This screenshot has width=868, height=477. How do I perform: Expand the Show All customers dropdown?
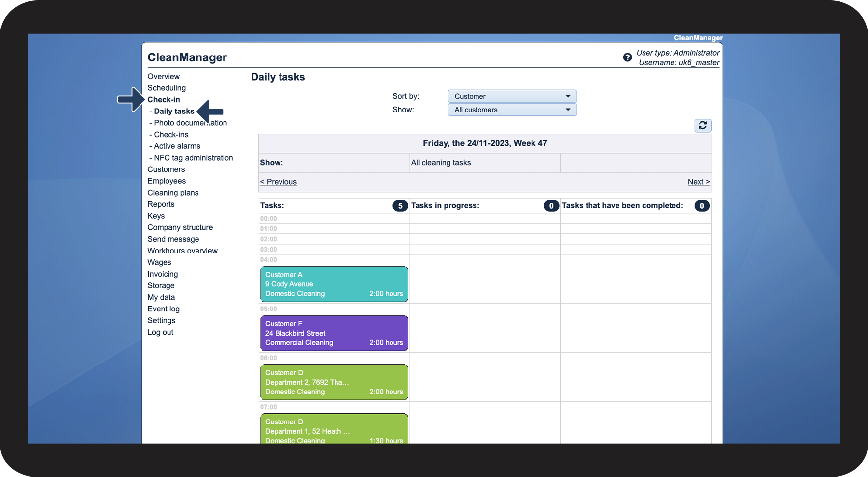tap(512, 110)
